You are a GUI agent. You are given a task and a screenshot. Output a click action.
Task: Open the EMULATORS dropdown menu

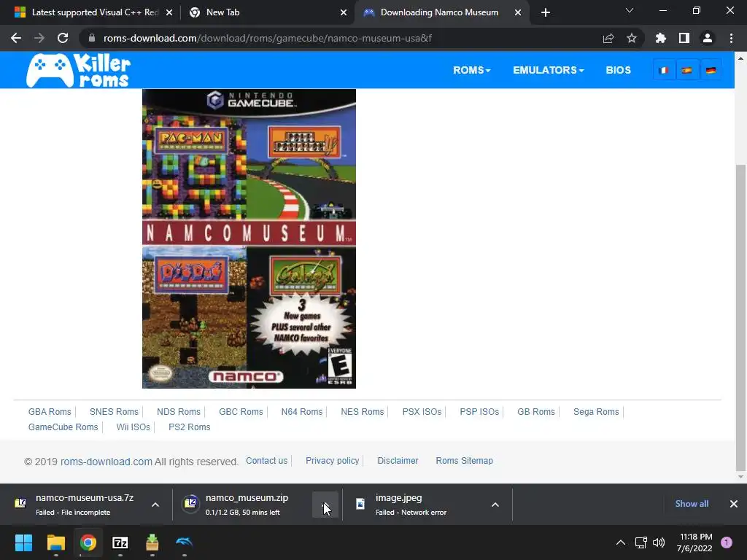coord(549,70)
